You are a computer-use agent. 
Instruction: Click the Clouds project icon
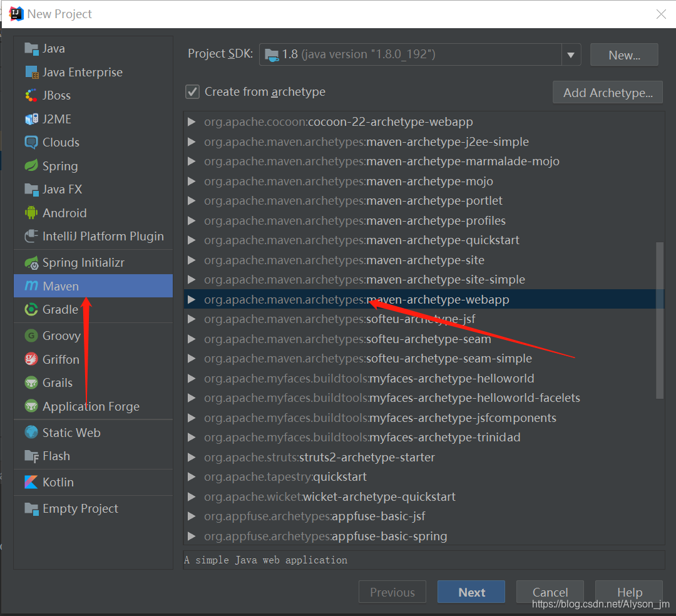31,142
